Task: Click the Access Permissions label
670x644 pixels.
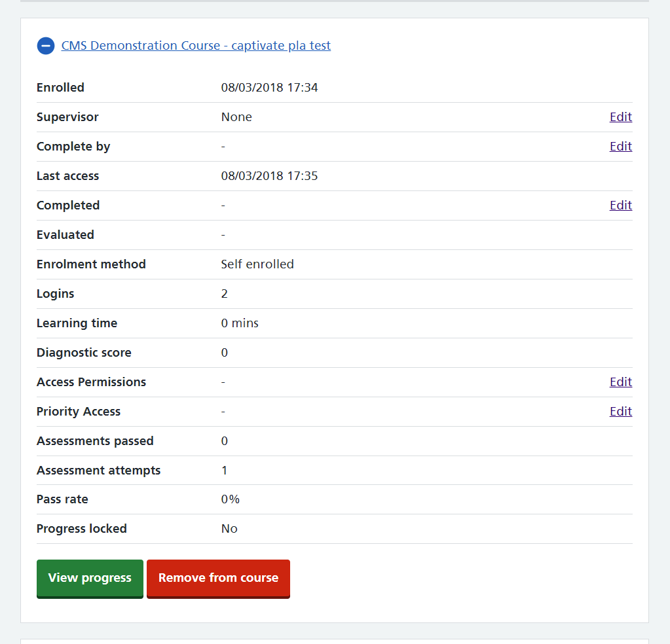Action: [91, 382]
